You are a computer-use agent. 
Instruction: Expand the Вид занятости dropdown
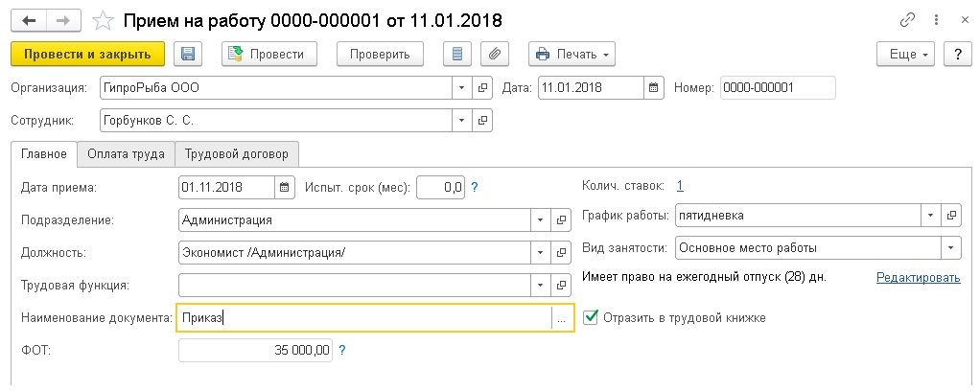pos(951,247)
